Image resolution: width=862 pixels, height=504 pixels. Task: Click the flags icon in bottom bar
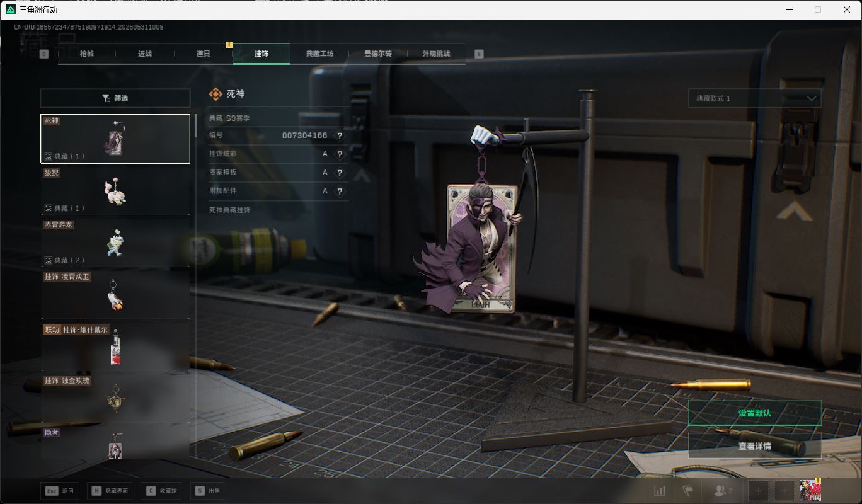tap(687, 491)
